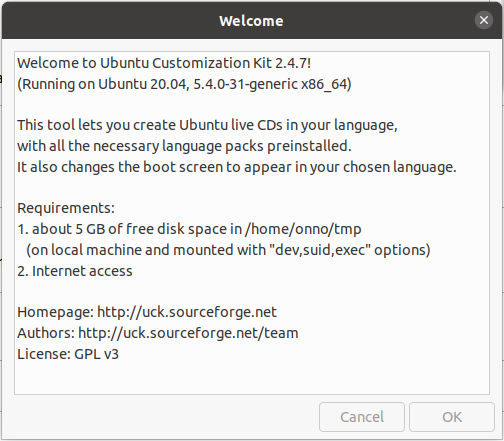The image size is (504, 441).
Task: Click the 'Running on Ubuntu 20.04' line
Action: [184, 84]
